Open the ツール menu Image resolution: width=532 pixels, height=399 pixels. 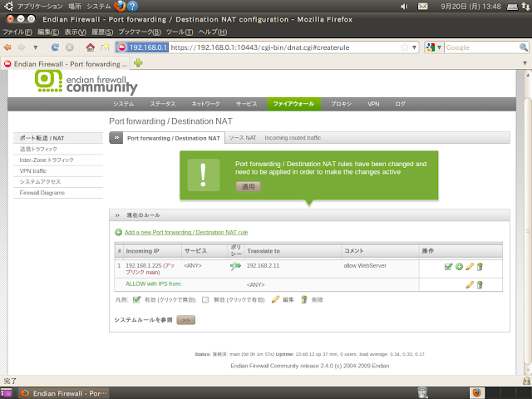tap(180, 32)
